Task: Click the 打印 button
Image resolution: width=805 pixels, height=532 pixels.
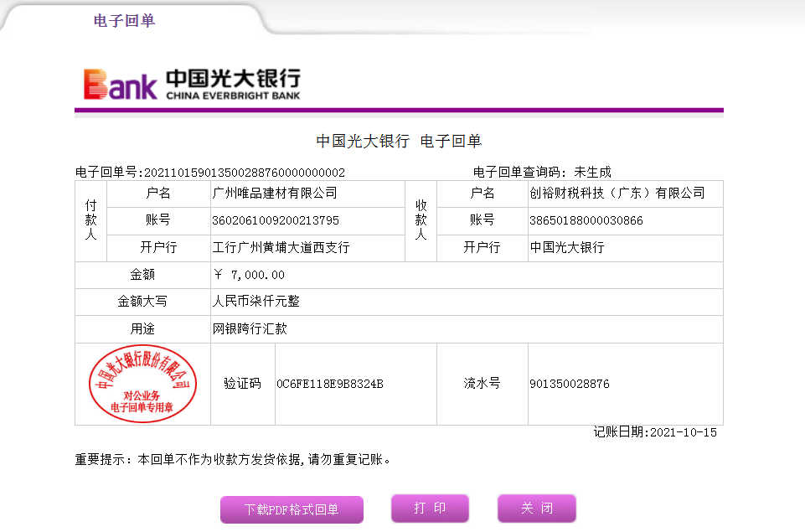Action: pyautogui.click(x=430, y=508)
